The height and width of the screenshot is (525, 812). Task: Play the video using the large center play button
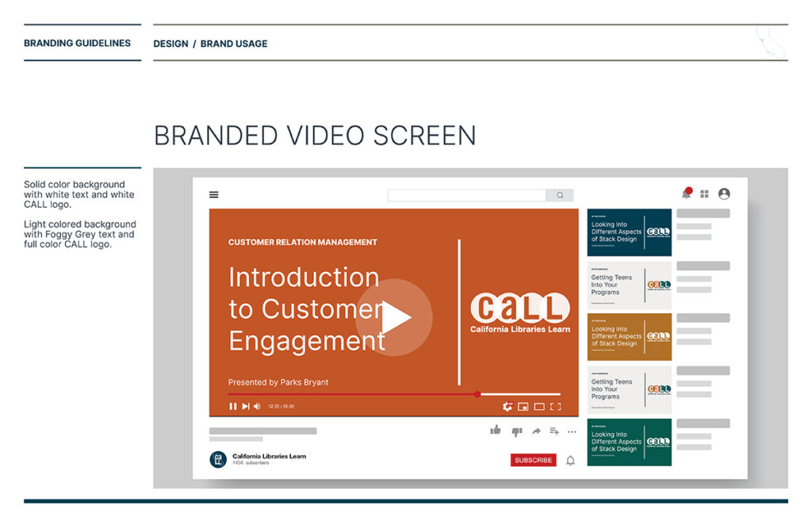click(394, 317)
